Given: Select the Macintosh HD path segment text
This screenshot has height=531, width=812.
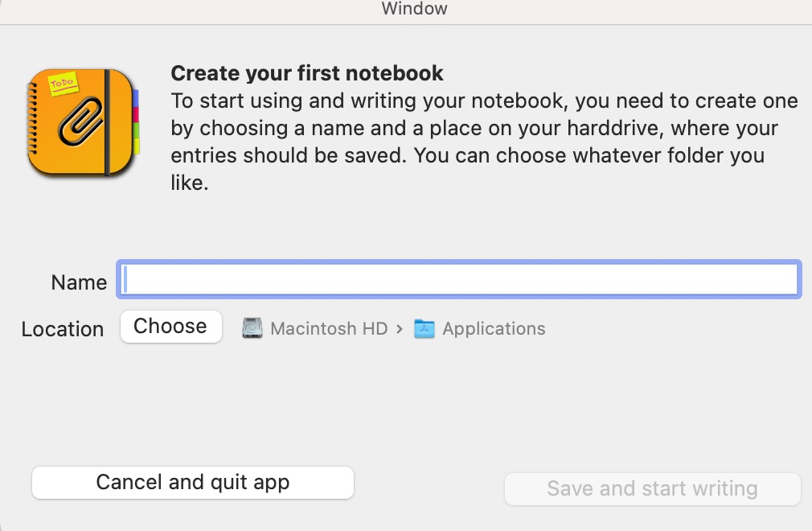Looking at the screenshot, I should pyautogui.click(x=329, y=328).
